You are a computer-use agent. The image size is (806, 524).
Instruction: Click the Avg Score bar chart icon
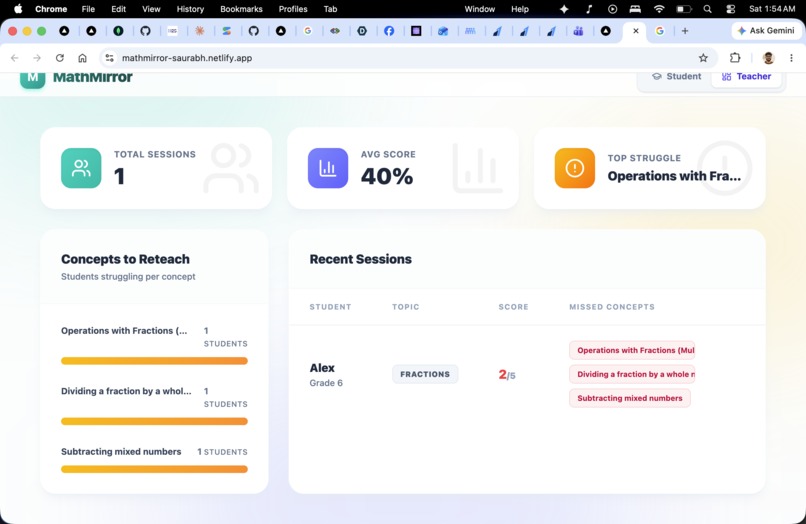[328, 168]
